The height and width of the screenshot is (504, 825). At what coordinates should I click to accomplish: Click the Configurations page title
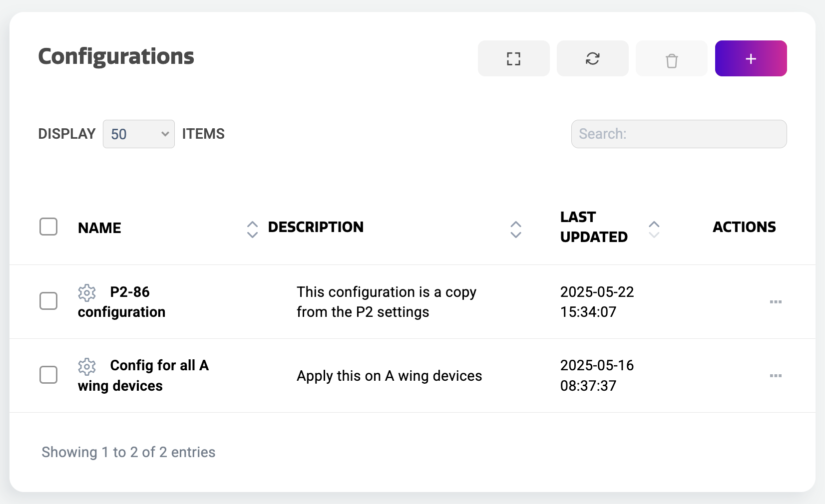coord(115,56)
